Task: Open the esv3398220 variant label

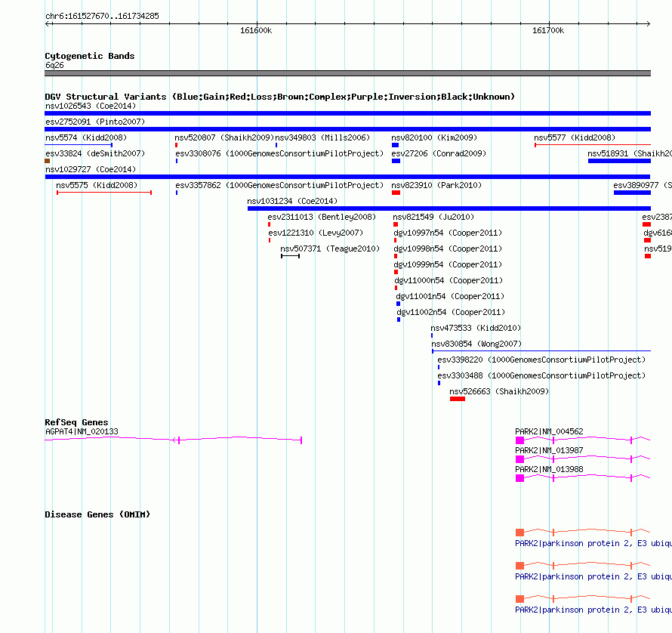Action: [x=541, y=360]
